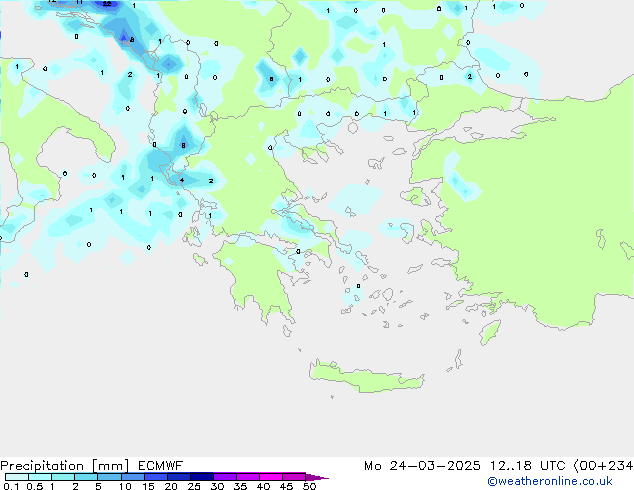Click the legend label '50'
634x490 pixels.
tap(309, 486)
